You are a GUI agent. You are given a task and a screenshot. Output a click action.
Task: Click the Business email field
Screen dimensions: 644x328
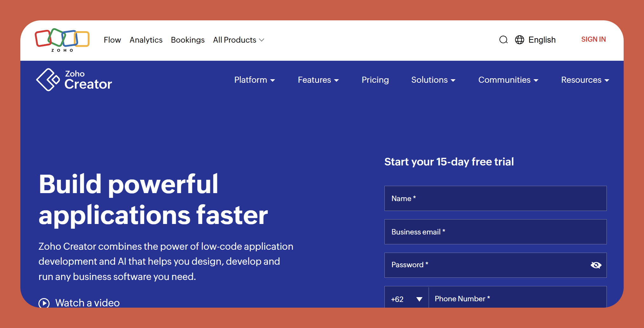(495, 232)
